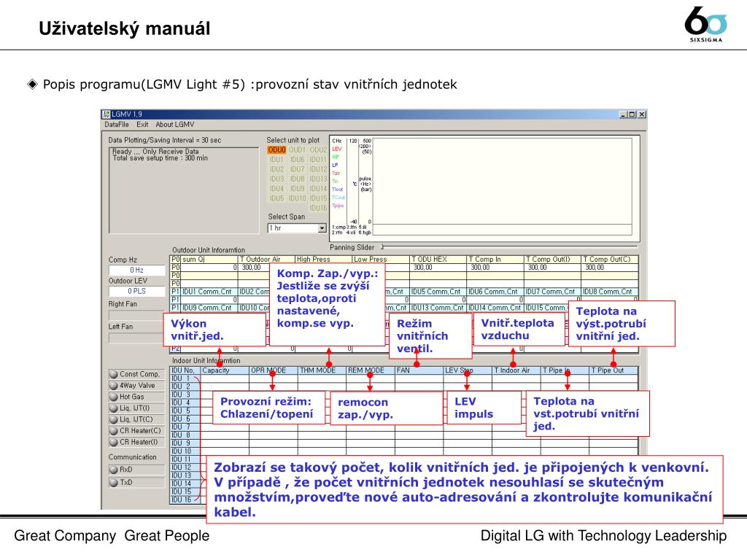Viewport: 747px width, 560px height.
Task: Select IDU1 unit to plot
Action: pyautogui.click(x=276, y=160)
